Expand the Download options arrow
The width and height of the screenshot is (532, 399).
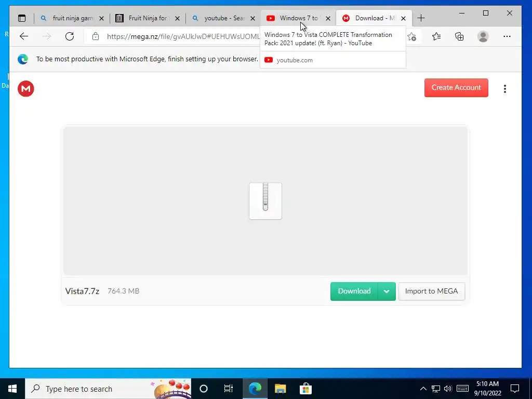coord(387,291)
